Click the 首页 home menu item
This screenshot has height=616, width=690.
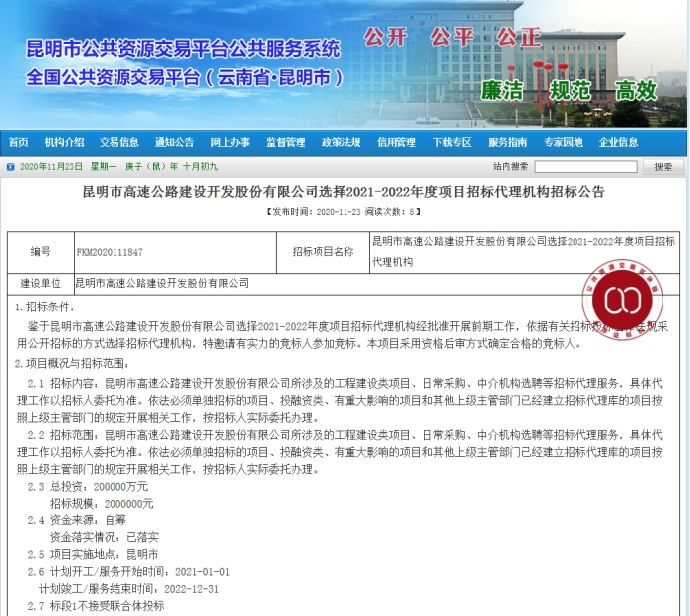(x=18, y=142)
